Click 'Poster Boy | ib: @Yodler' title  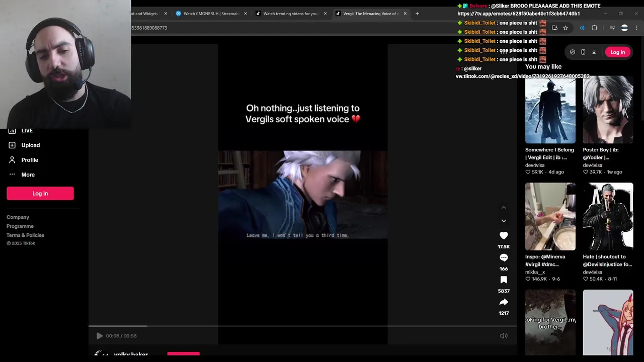pyautogui.click(x=601, y=153)
